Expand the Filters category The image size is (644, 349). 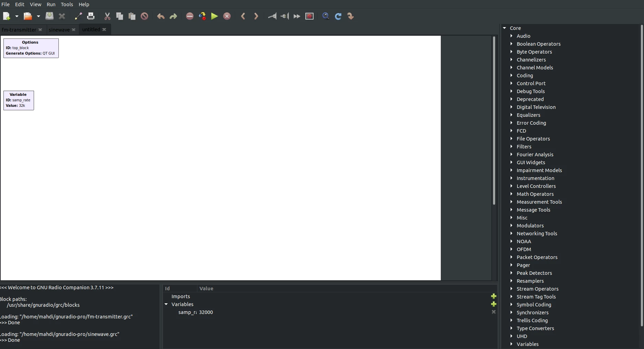[x=511, y=147]
